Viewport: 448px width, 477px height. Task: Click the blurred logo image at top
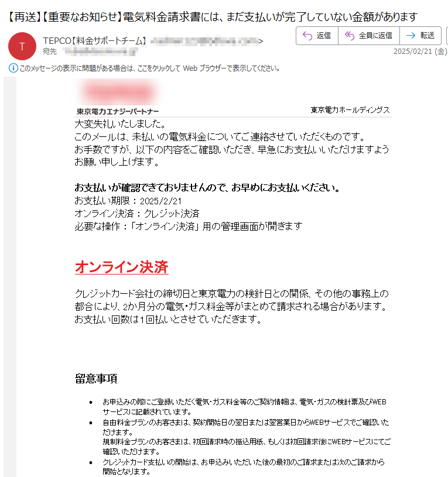pos(119,92)
